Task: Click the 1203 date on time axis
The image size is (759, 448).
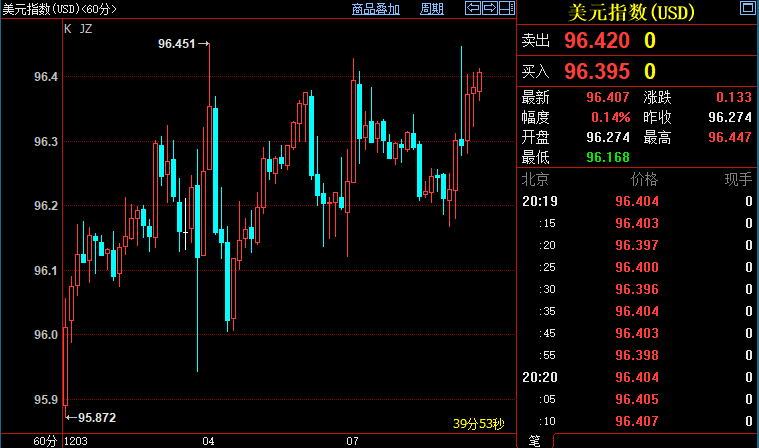Action: pyautogui.click(x=76, y=441)
